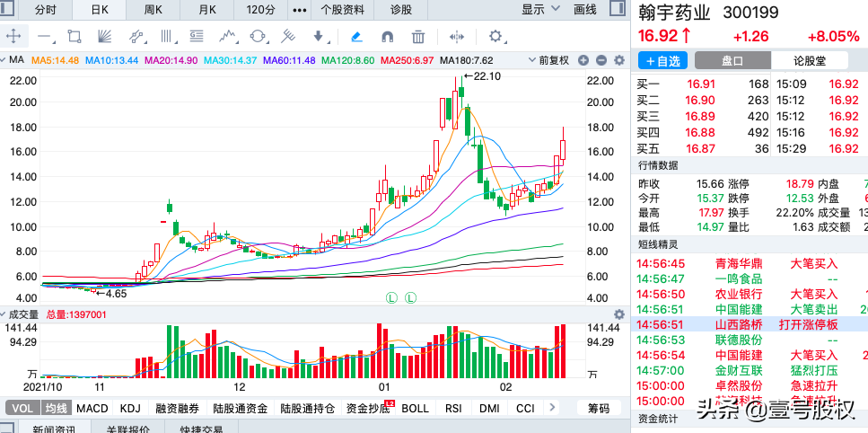Switch to the 分时 tab
Image resolution: width=868 pixels, height=433 pixels.
pos(46,9)
